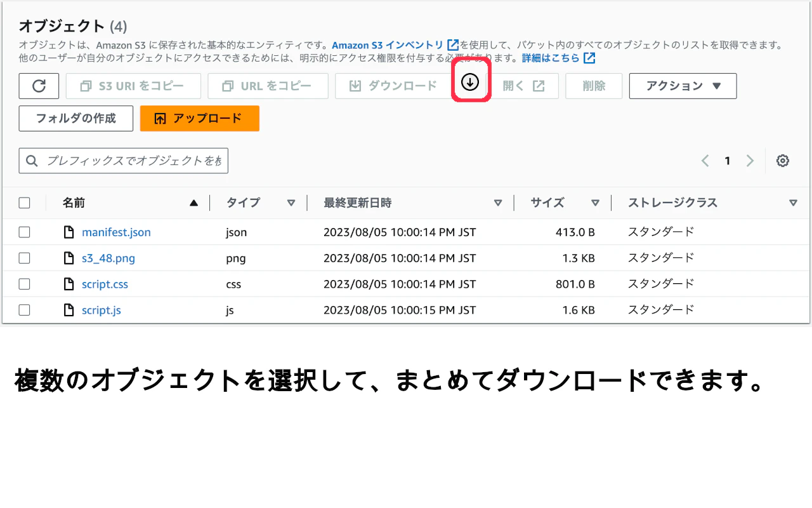The image size is (812, 508).
Task: Click the refresh objects button
Action: coord(39,86)
